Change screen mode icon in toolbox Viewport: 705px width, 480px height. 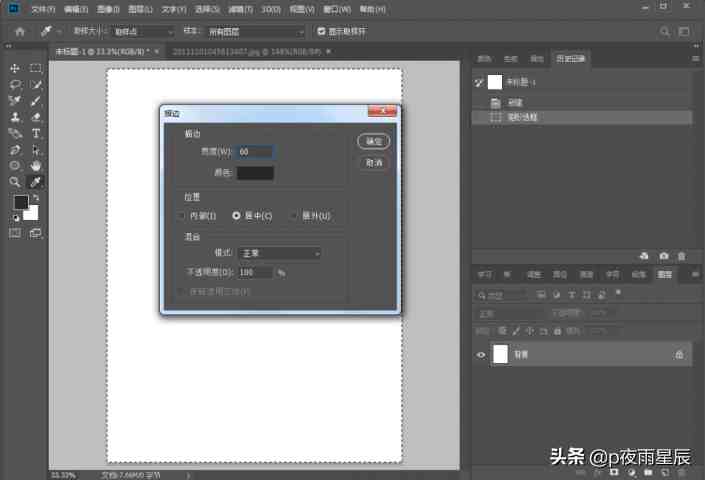coord(36,233)
